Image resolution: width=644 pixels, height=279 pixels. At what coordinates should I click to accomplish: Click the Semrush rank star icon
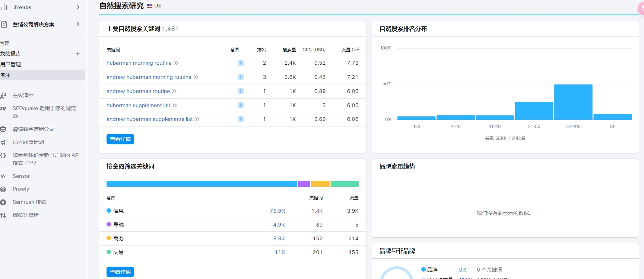pyautogui.click(x=3, y=202)
